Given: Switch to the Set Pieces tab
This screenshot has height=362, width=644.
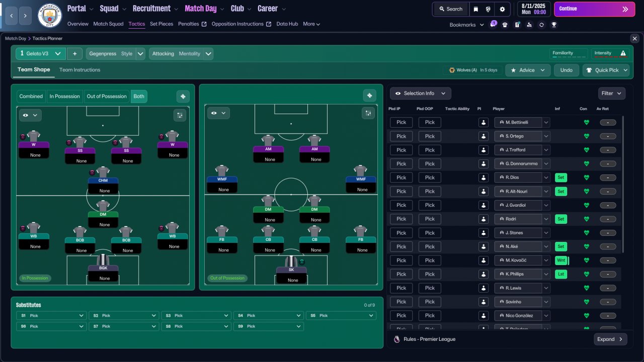Looking at the screenshot, I should 162,24.
